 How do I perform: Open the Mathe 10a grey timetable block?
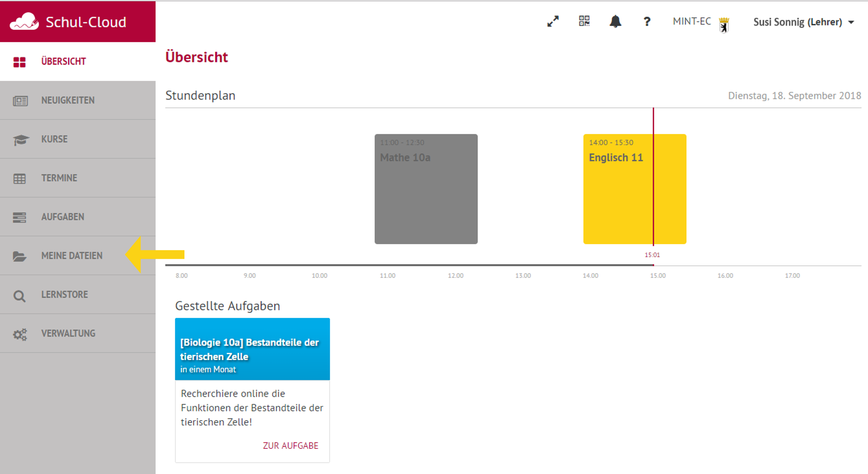tap(426, 189)
